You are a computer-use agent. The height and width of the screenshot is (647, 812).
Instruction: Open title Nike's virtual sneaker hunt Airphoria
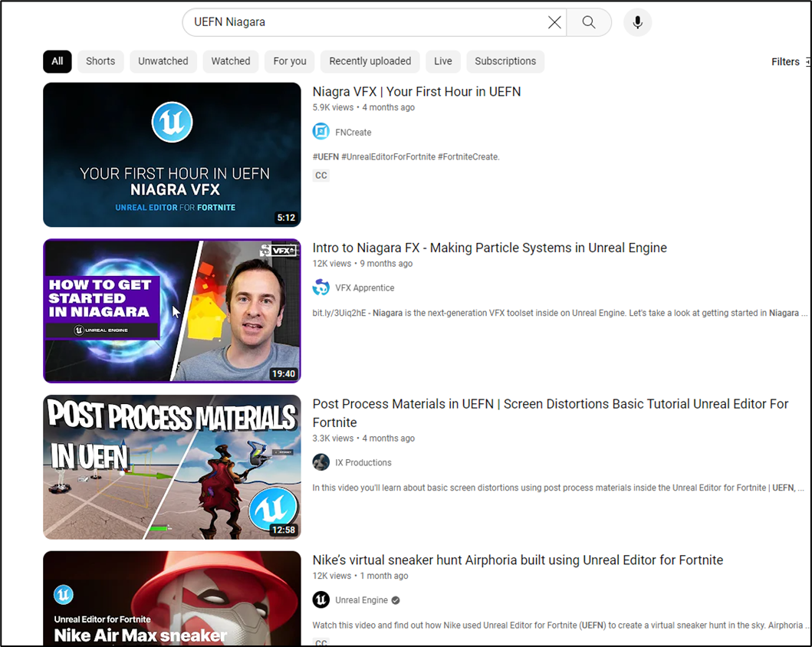(518, 560)
